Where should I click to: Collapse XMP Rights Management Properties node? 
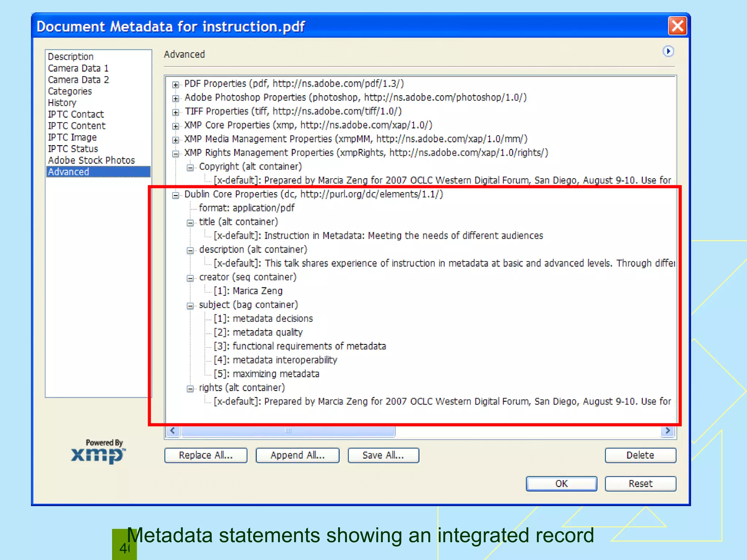tap(176, 154)
